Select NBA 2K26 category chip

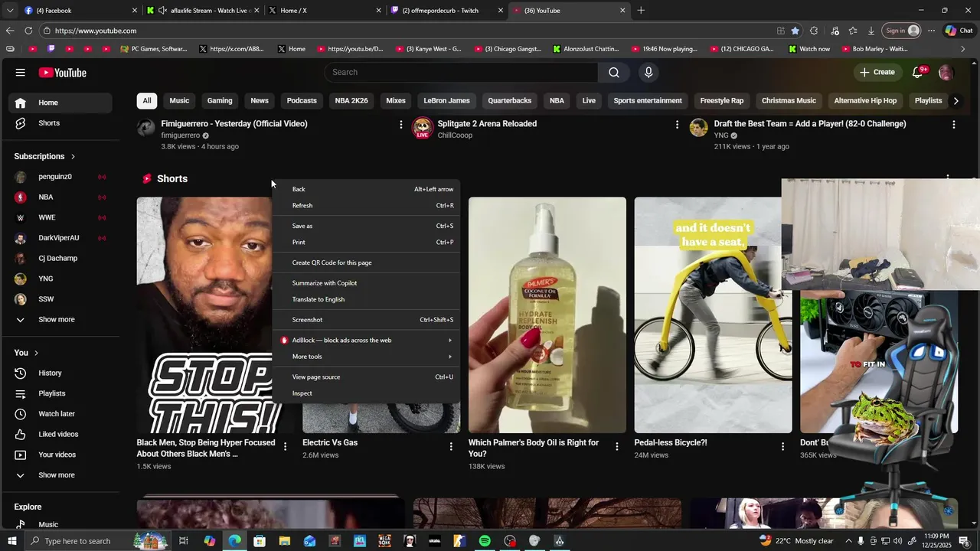tap(351, 100)
